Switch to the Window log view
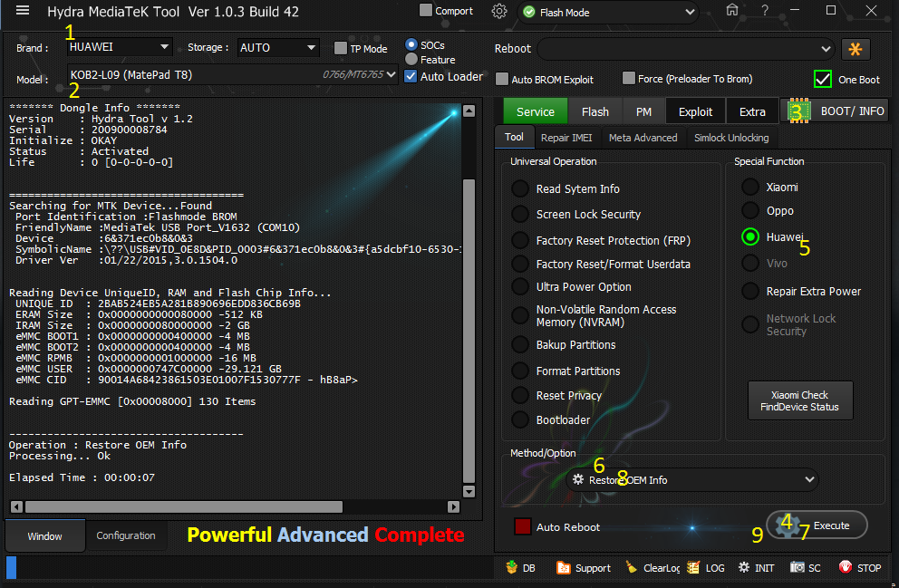Viewport: 899px width, 588px height. pyautogui.click(x=44, y=535)
